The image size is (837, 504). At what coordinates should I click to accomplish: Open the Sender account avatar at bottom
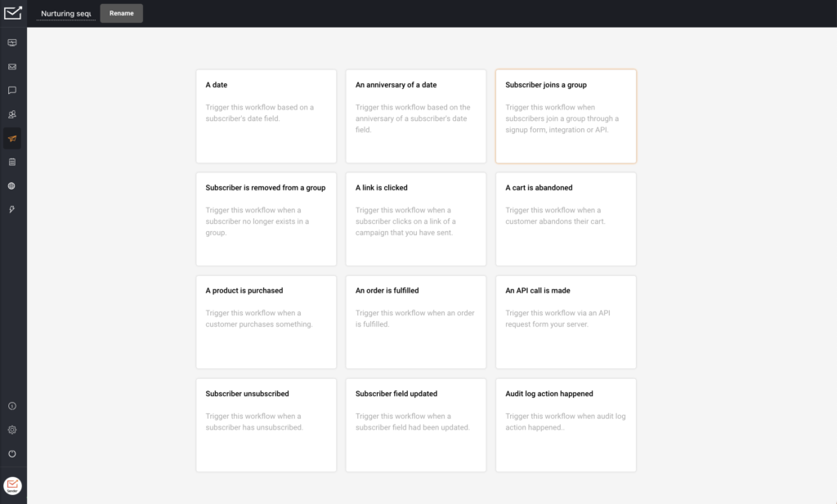tap(13, 486)
